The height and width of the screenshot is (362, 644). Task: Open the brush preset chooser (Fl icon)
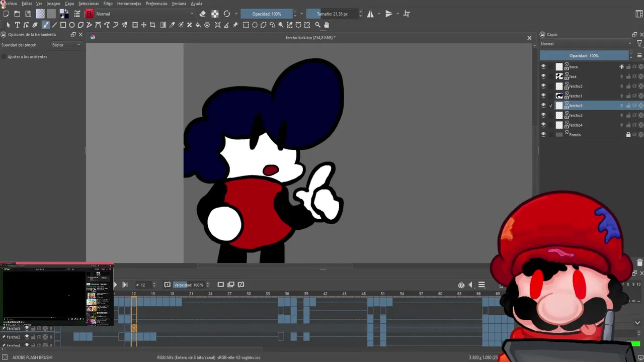point(89,14)
